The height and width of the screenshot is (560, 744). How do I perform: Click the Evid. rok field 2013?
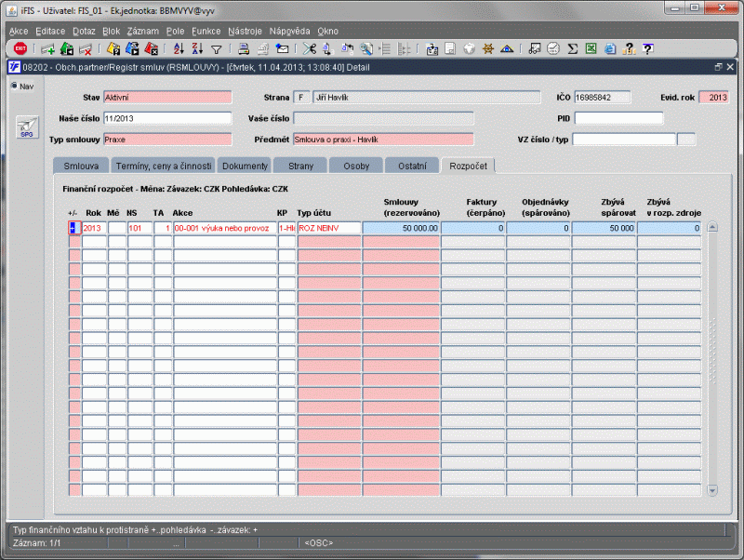coord(714,98)
